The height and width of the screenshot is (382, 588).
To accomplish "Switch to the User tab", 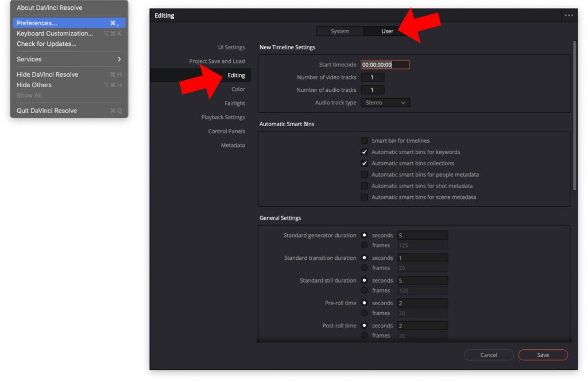I will click(x=386, y=32).
